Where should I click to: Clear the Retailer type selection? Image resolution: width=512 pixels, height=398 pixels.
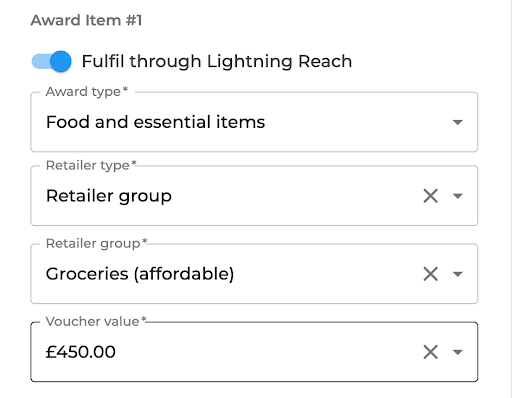[x=430, y=196]
